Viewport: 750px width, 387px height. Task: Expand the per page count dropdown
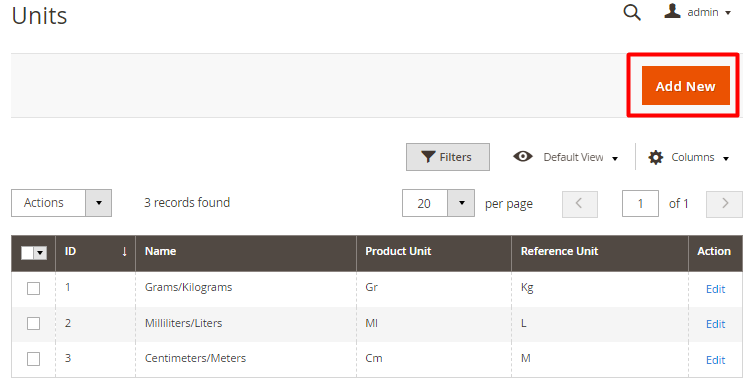(x=461, y=203)
